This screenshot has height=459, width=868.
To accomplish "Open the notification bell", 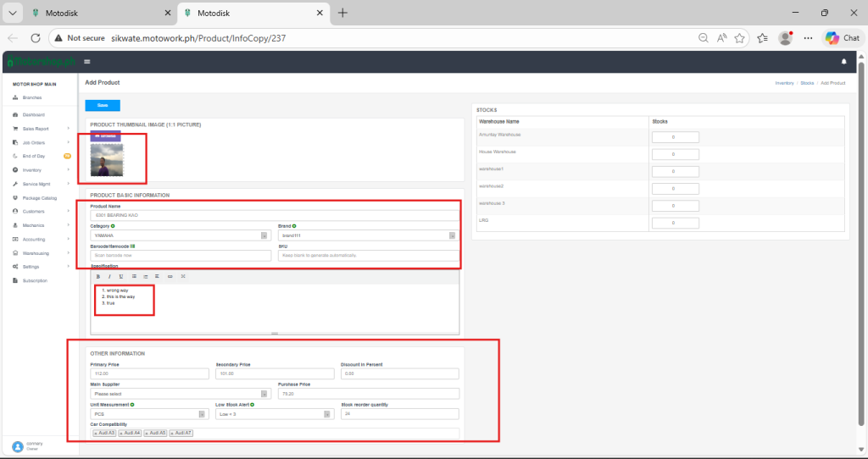I will [x=843, y=62].
